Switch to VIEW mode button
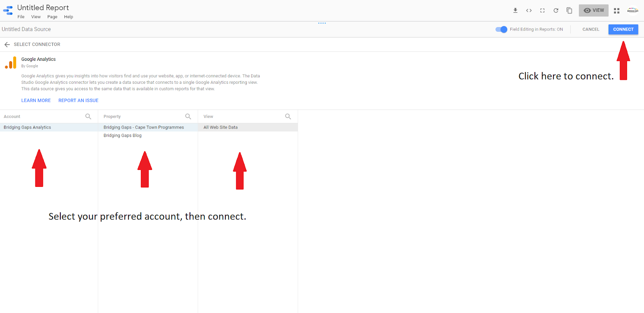This screenshot has width=644, height=313. click(x=594, y=10)
